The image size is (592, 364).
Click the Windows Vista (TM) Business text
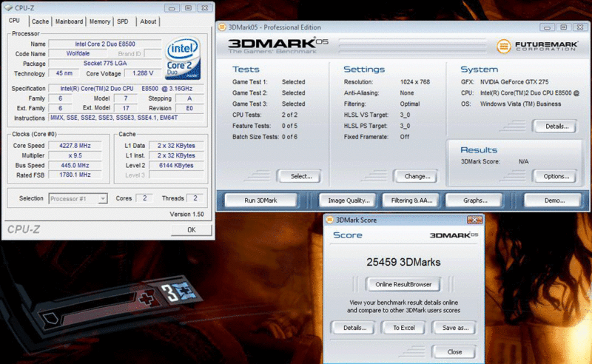(x=520, y=104)
